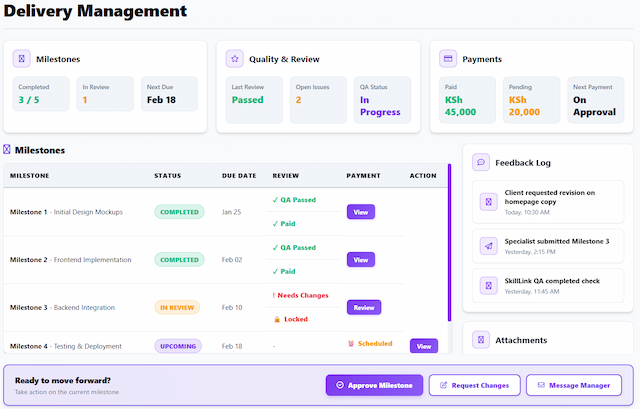Approve the current milestone
The height and width of the screenshot is (409, 640).
click(374, 385)
